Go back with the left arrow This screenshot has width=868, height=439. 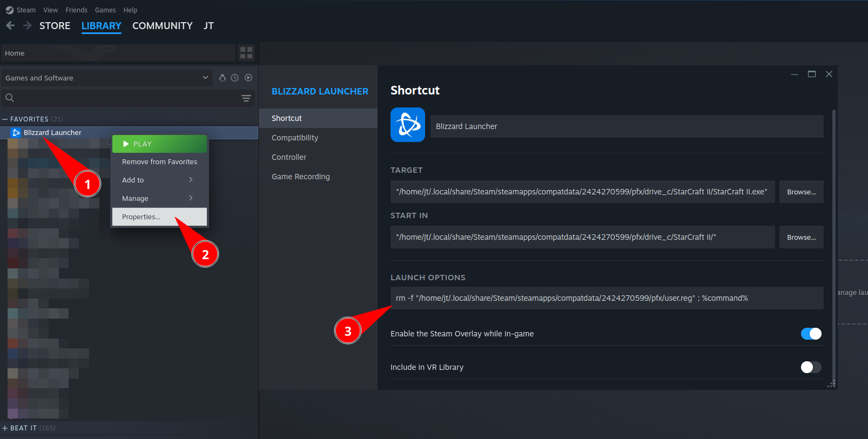[10, 25]
